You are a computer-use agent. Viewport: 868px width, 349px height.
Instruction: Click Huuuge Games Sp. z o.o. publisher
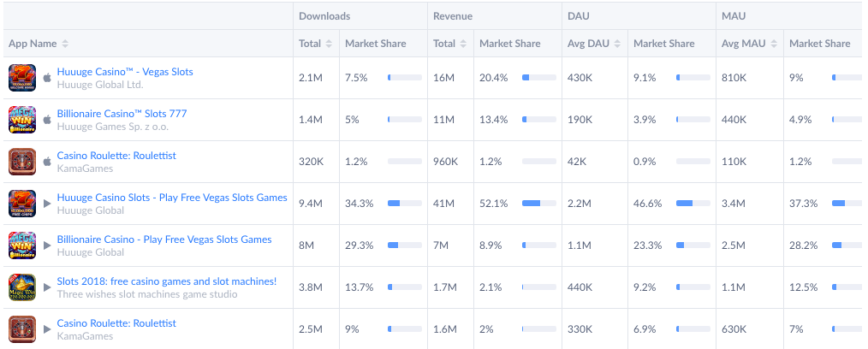[113, 127]
